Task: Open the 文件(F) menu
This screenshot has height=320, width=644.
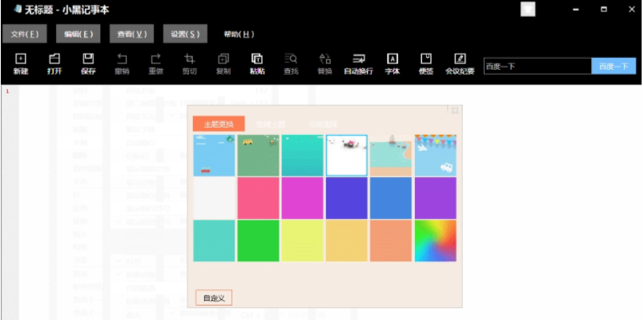Action: 25,34
